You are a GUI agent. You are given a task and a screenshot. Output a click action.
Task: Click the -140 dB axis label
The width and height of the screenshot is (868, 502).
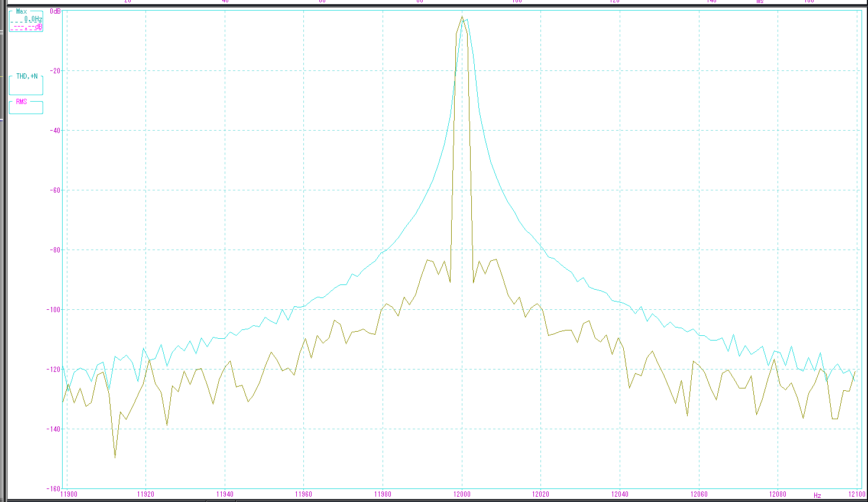[x=54, y=429]
